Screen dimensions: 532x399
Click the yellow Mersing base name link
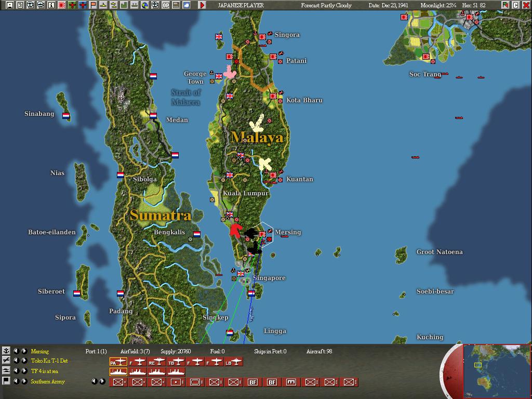[39, 351]
